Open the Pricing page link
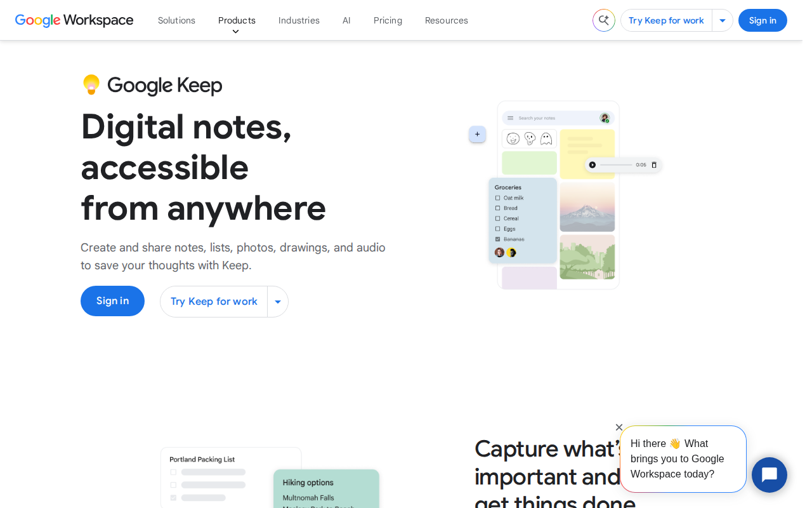The height and width of the screenshot is (508, 812). coord(388,20)
